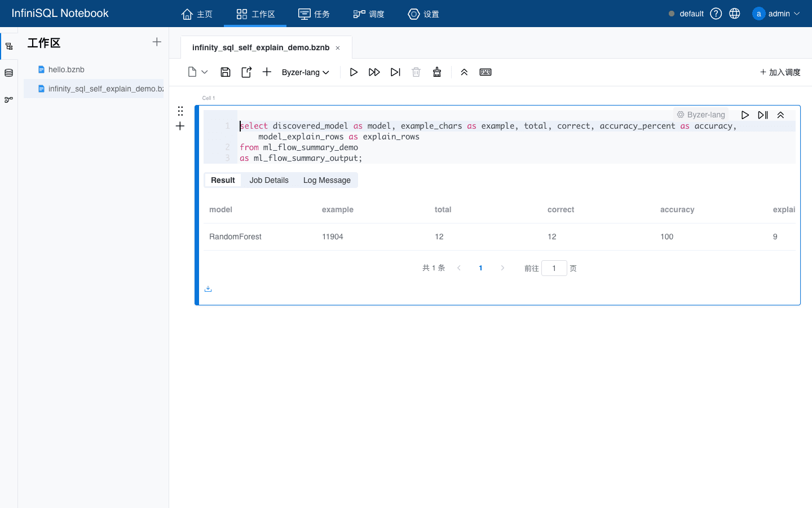Viewport: 812px width, 508px height.
Task: Switch to the Job Details tab
Action: pyautogui.click(x=269, y=180)
